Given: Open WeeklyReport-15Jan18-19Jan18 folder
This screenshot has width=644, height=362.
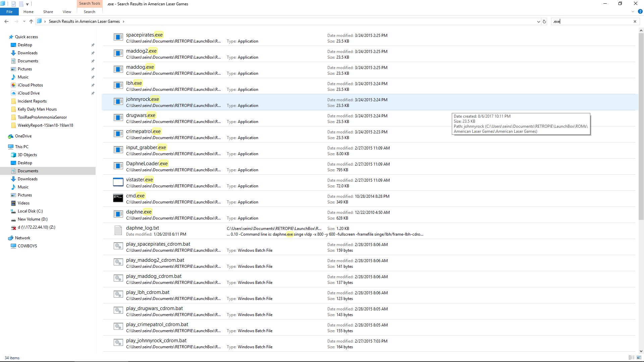Looking at the screenshot, I should (x=45, y=125).
